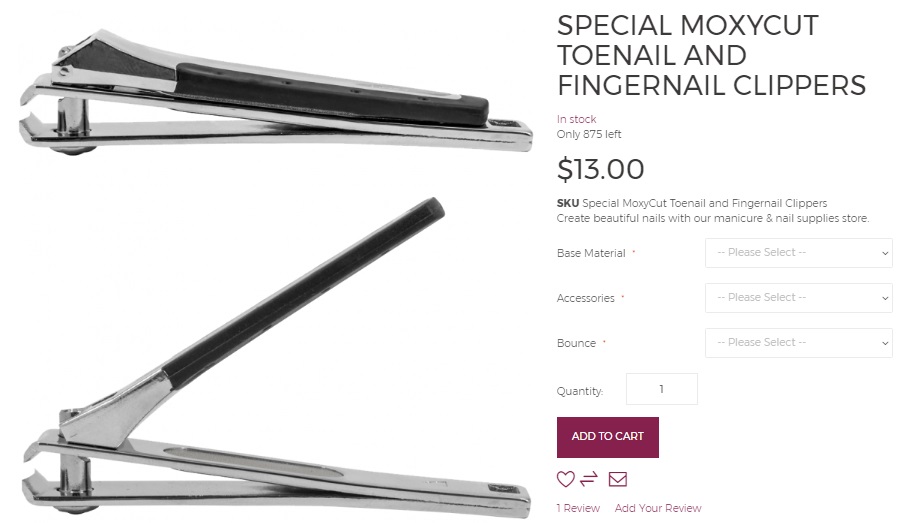Screen dimensions: 903x523
Task: Click the Base Material dropdown arrow
Action: click(885, 253)
